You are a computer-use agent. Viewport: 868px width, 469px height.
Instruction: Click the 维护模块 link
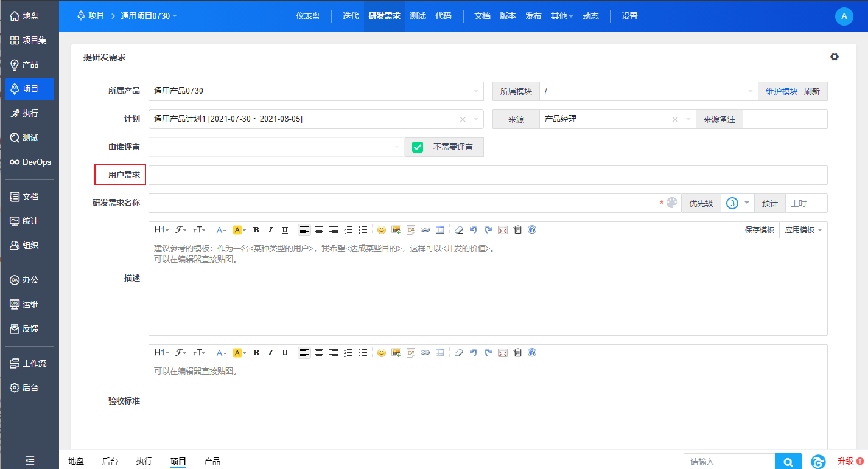click(x=781, y=91)
